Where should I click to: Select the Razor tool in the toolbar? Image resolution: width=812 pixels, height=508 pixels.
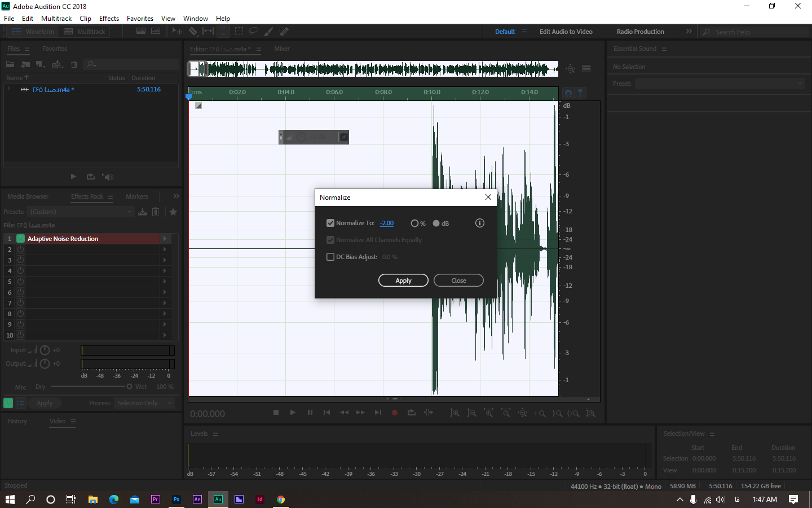tap(193, 32)
